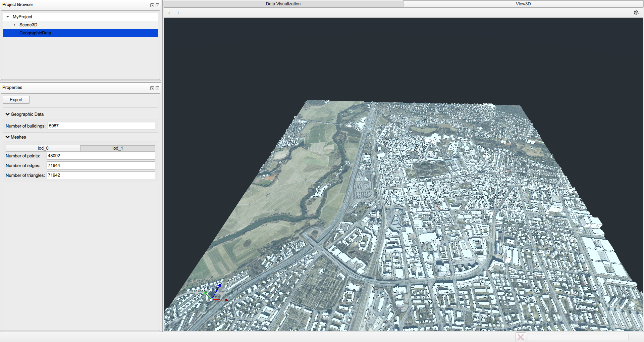Open the View3D settings gear
The image size is (644, 342).
coord(636,13)
